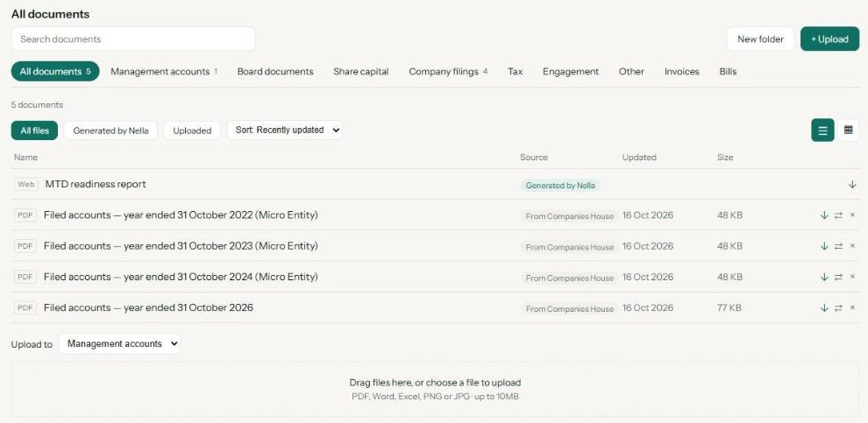Open the Sort: Recently updated dropdown
Viewport: 868px width, 423px height.
click(285, 130)
